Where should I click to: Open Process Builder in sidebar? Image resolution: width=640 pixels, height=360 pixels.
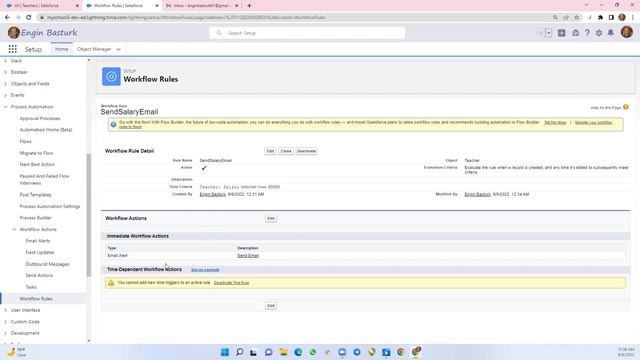point(36,218)
